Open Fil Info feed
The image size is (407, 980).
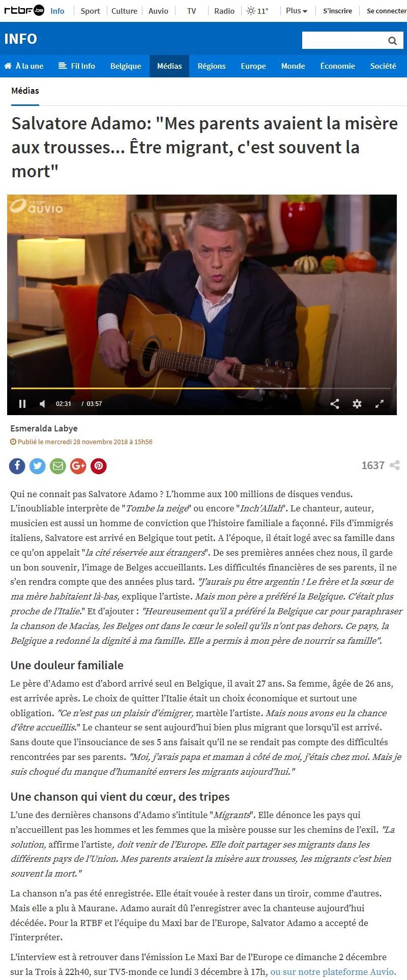point(77,66)
